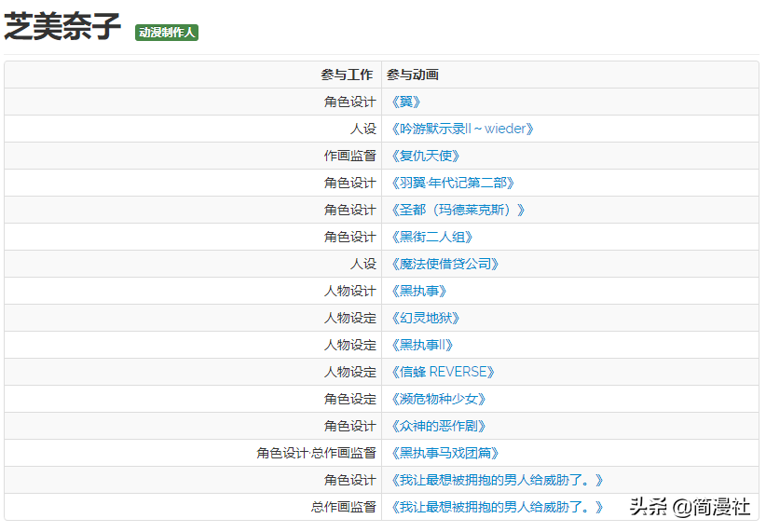Select the 《众神的恶作剧》 link
Screen dimensions: 766x532
pos(438,427)
